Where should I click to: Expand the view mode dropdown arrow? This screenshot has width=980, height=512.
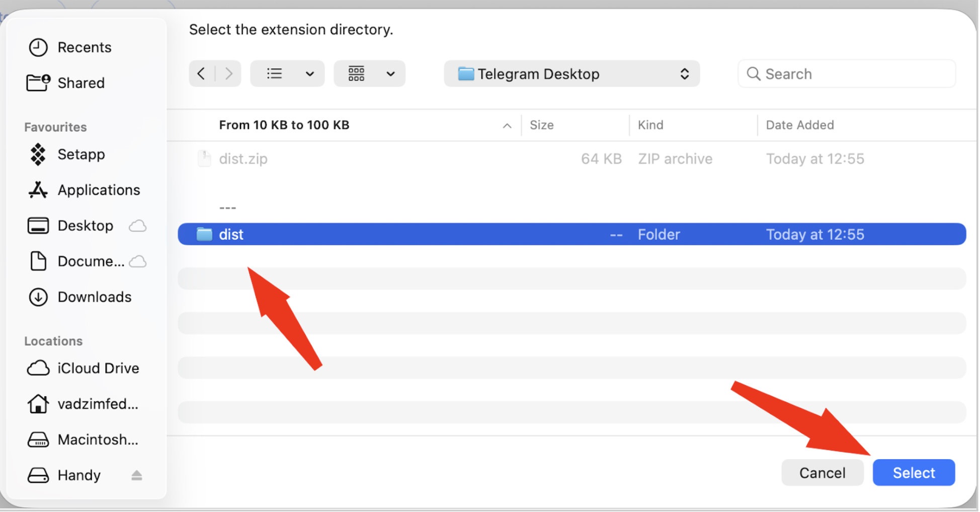(310, 74)
